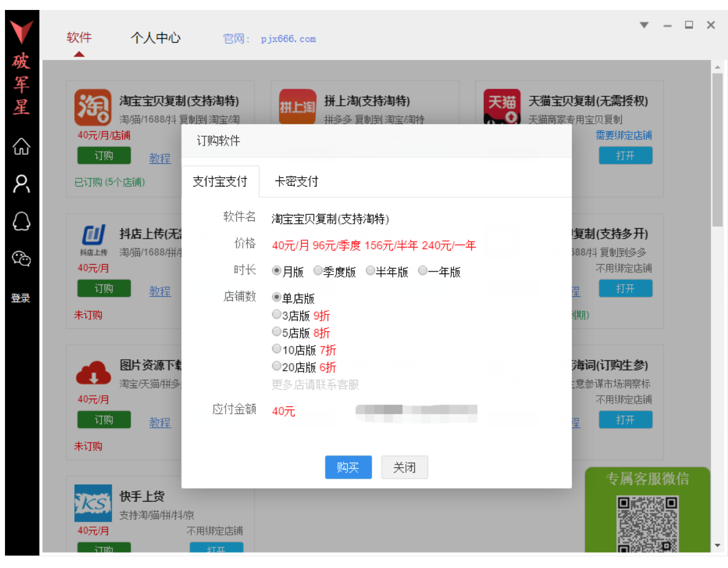728x568 pixels.
Task: Click 拼上淘(支持淘特) card title
Action: (367, 101)
